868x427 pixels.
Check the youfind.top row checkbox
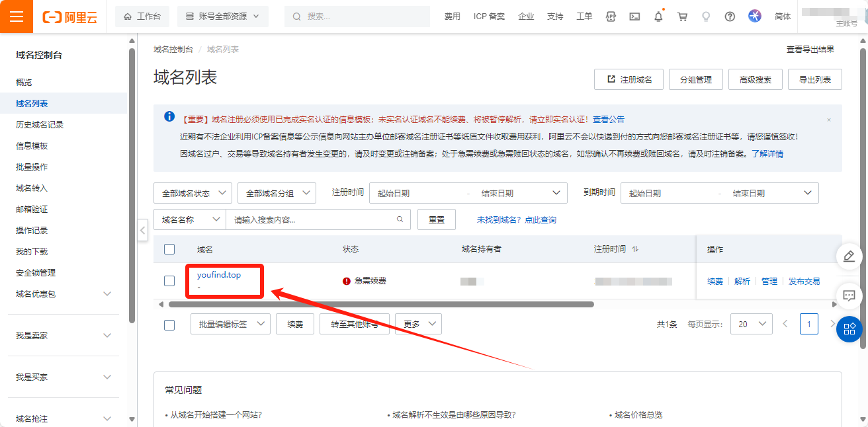click(169, 281)
